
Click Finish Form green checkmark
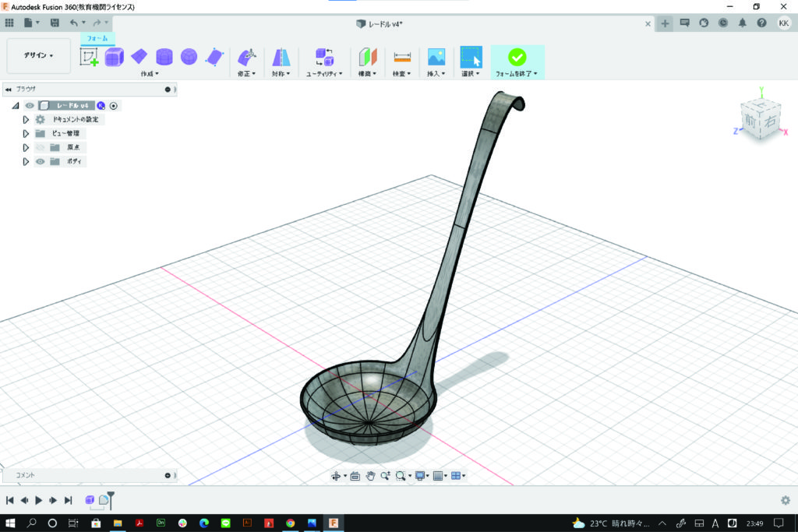point(517,57)
